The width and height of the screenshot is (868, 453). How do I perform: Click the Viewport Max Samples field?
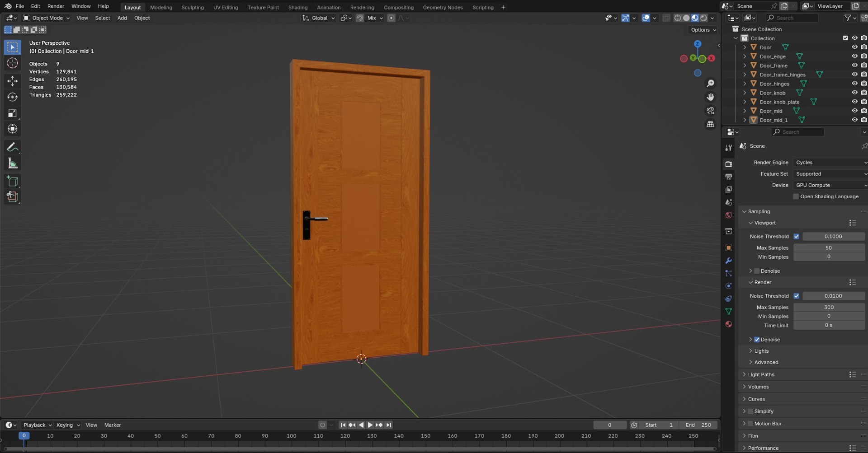[x=829, y=248]
